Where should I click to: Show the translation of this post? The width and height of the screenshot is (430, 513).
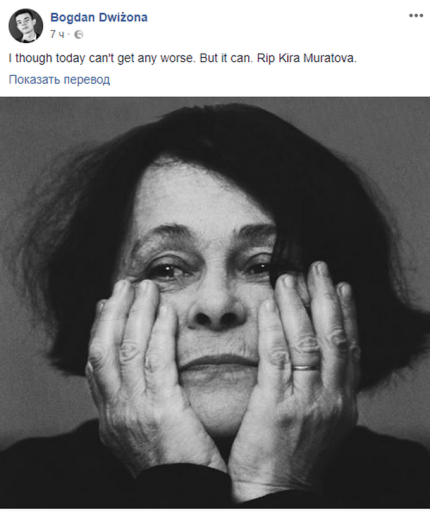59,80
